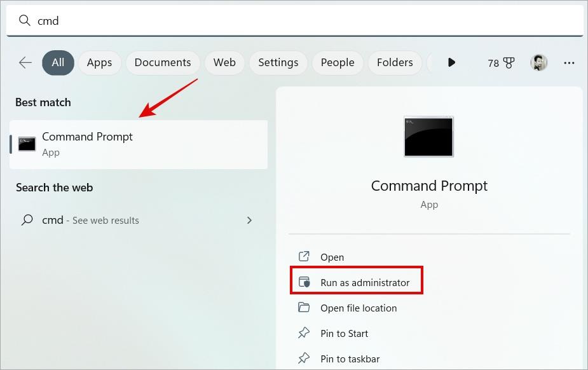Open cmd - See web results
The height and width of the screenshot is (370, 588).
pyautogui.click(x=139, y=220)
